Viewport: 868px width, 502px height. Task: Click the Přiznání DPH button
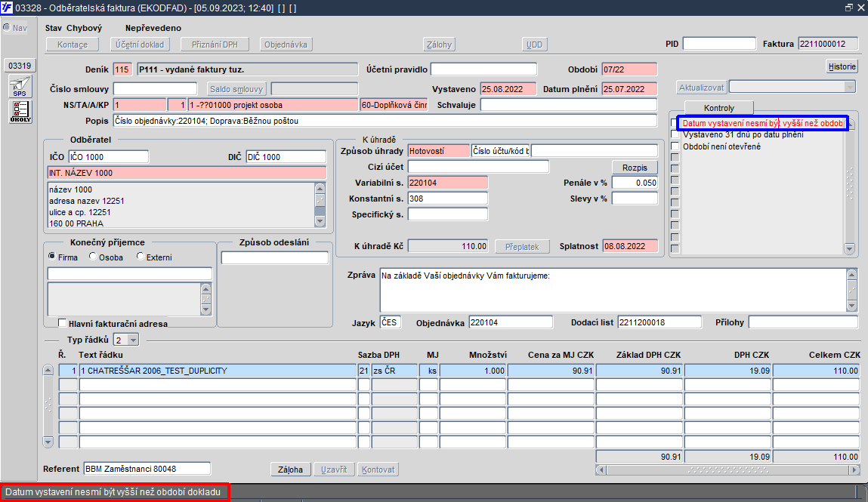tap(215, 45)
